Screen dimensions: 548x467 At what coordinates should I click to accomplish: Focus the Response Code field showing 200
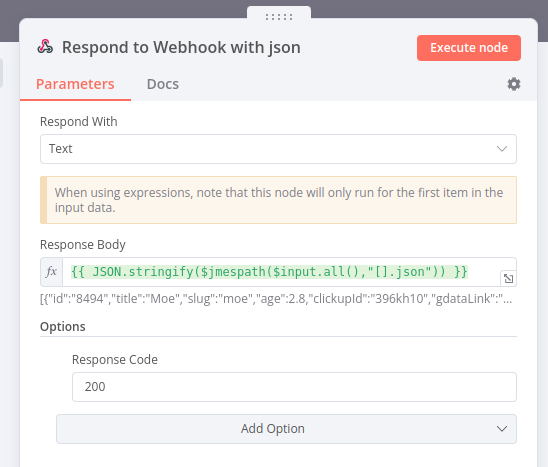click(294, 387)
